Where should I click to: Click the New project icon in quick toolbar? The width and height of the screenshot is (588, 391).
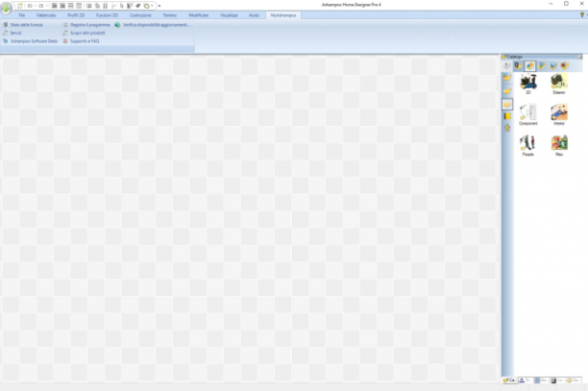pos(20,6)
